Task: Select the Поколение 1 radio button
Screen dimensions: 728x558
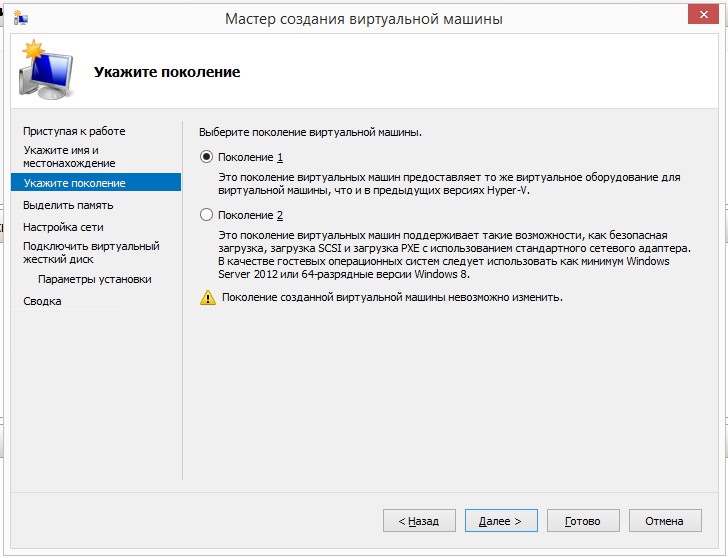Action: (206, 157)
